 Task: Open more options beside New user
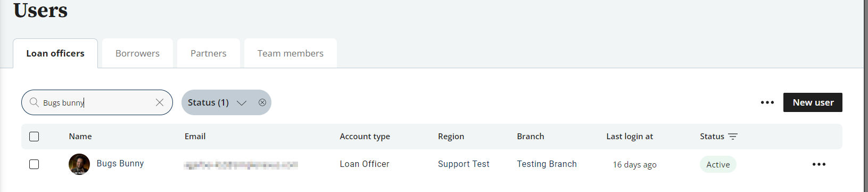(x=767, y=102)
